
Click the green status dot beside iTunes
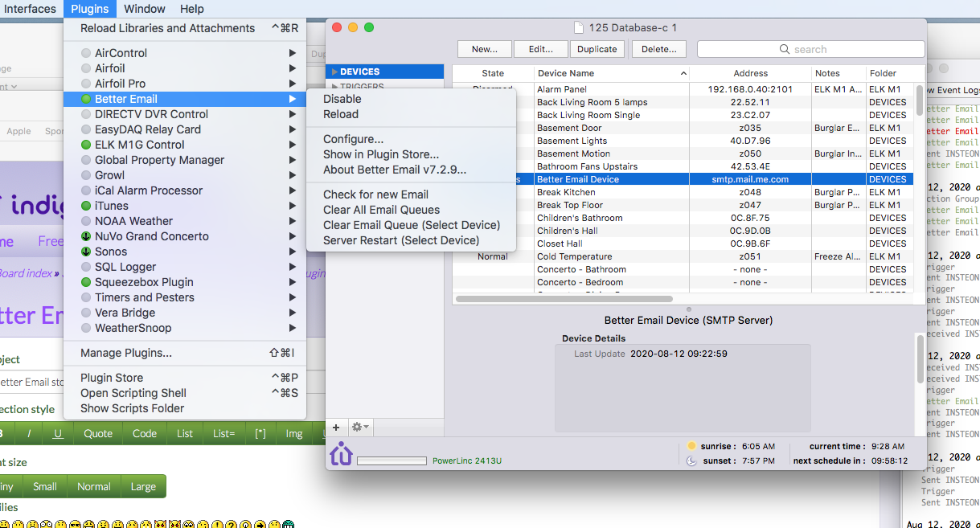click(x=86, y=206)
